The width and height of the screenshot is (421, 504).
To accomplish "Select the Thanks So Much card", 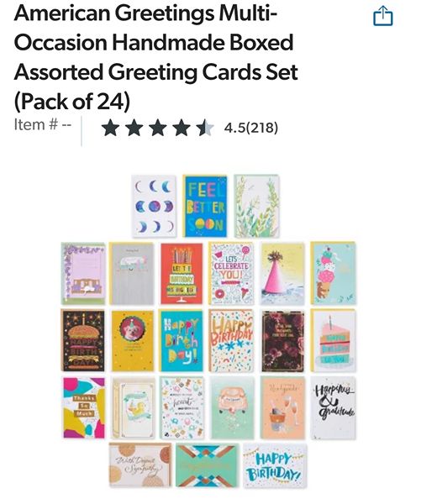I will click(x=84, y=407).
